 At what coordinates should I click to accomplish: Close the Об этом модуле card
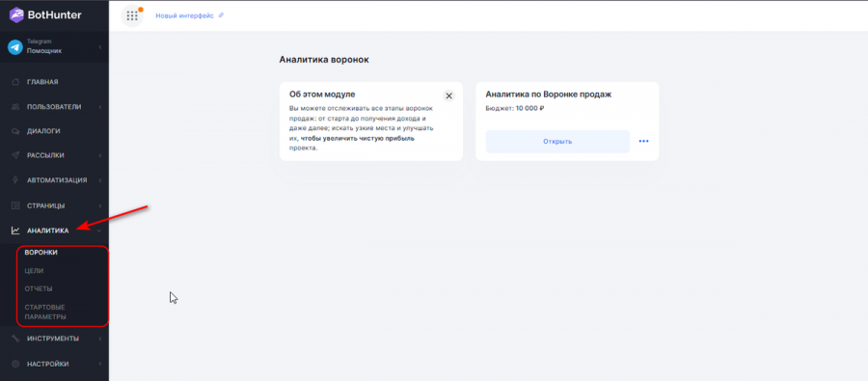point(448,95)
